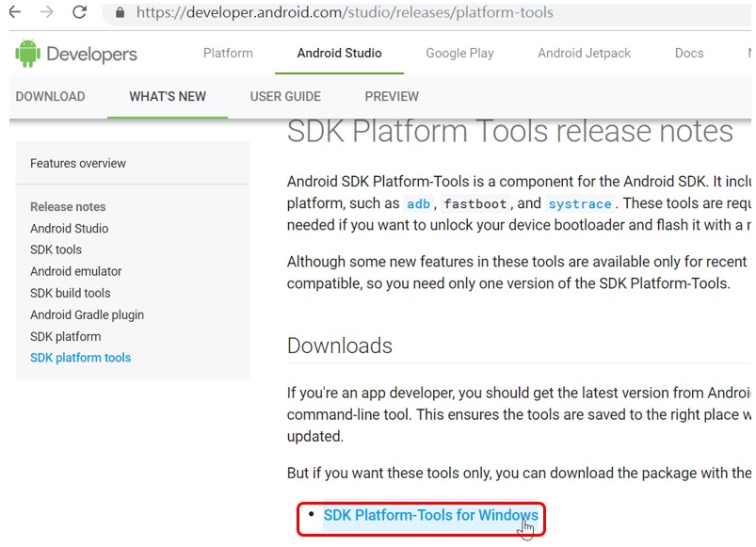756x547 pixels.
Task: Click the systrace code link
Action: 580,204
